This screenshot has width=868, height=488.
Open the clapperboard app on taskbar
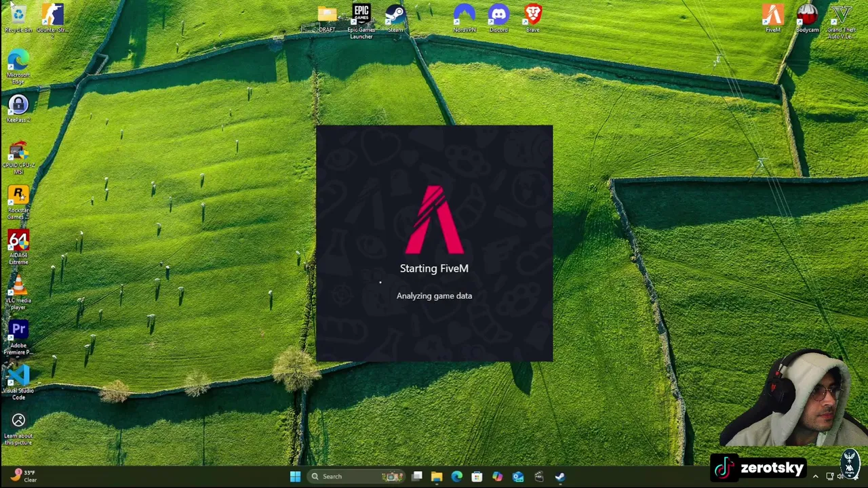[x=539, y=476]
